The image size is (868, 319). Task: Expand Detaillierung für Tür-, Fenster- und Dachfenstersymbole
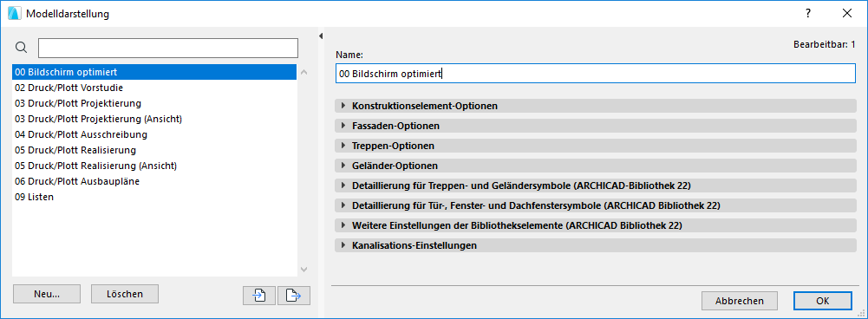click(x=596, y=205)
